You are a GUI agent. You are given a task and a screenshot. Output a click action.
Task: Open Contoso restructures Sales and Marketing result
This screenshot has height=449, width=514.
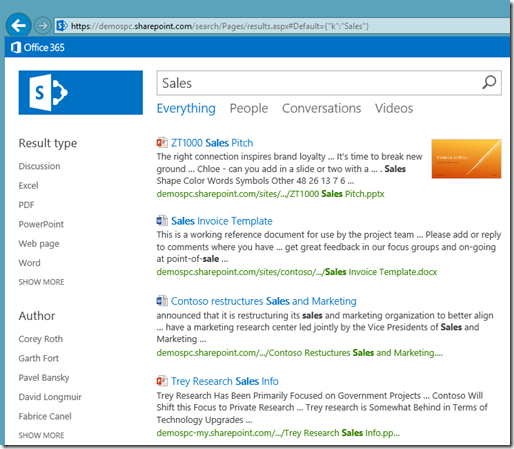point(264,301)
